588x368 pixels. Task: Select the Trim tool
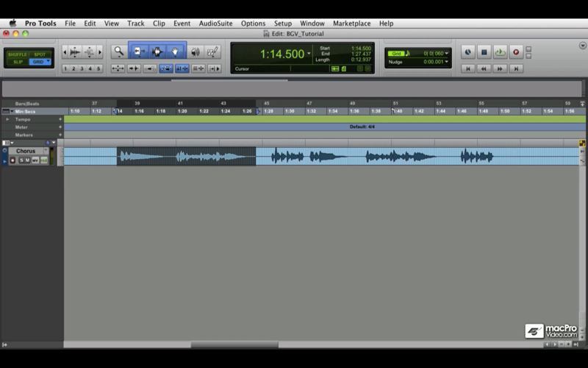(x=138, y=52)
